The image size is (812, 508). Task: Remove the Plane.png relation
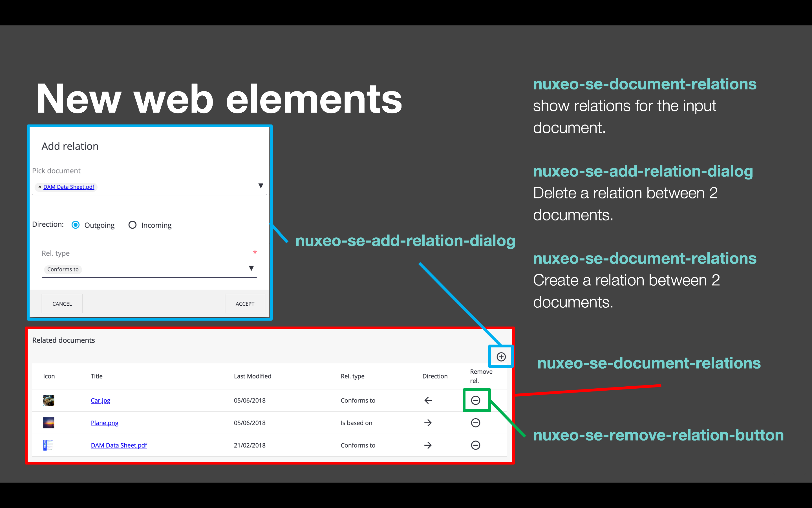click(x=475, y=423)
